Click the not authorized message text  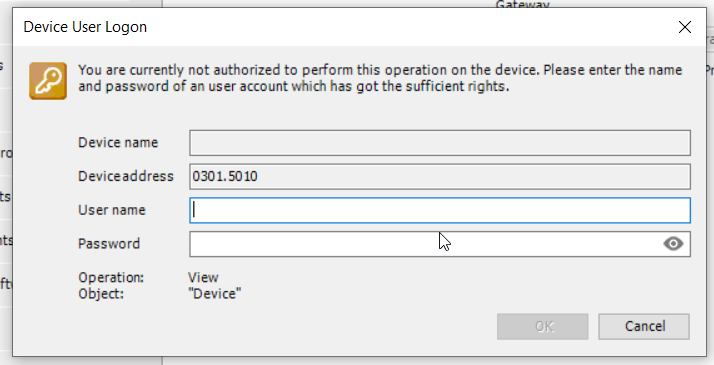click(x=380, y=78)
